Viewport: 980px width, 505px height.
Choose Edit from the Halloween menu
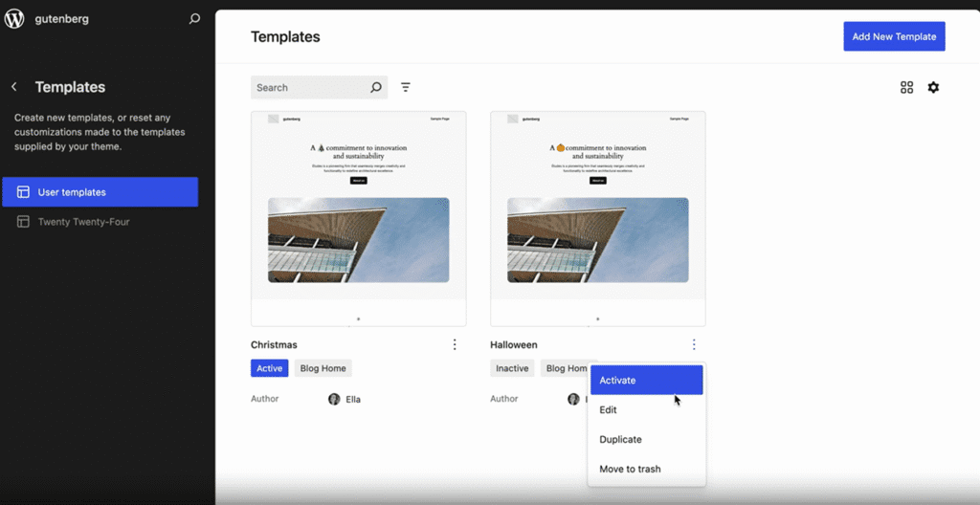646,409
